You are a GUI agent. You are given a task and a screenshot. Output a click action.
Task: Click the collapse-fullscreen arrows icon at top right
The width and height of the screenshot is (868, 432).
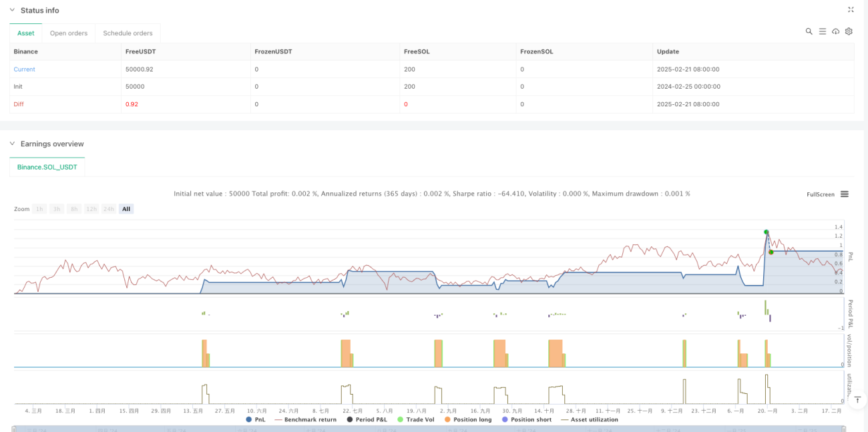click(851, 10)
